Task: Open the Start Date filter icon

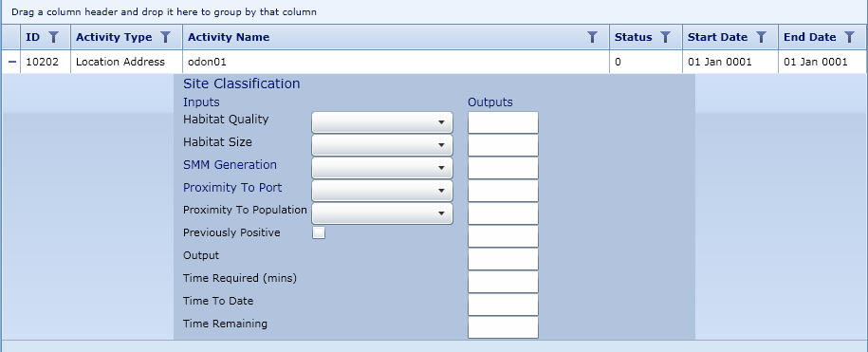Action: (x=761, y=37)
